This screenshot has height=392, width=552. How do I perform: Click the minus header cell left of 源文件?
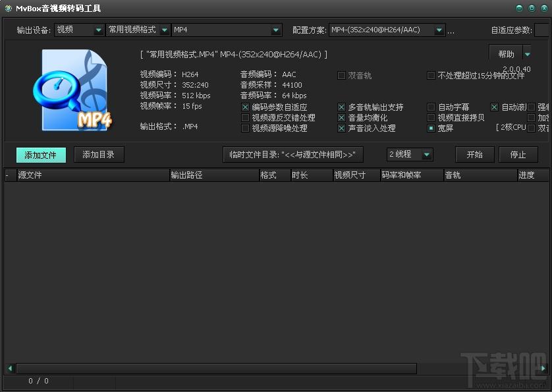pos(11,175)
